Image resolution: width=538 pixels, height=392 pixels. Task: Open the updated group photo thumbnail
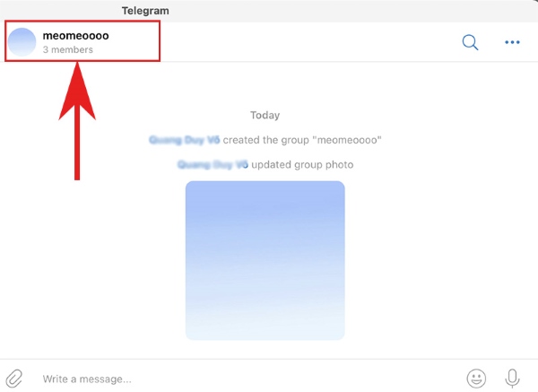click(265, 260)
